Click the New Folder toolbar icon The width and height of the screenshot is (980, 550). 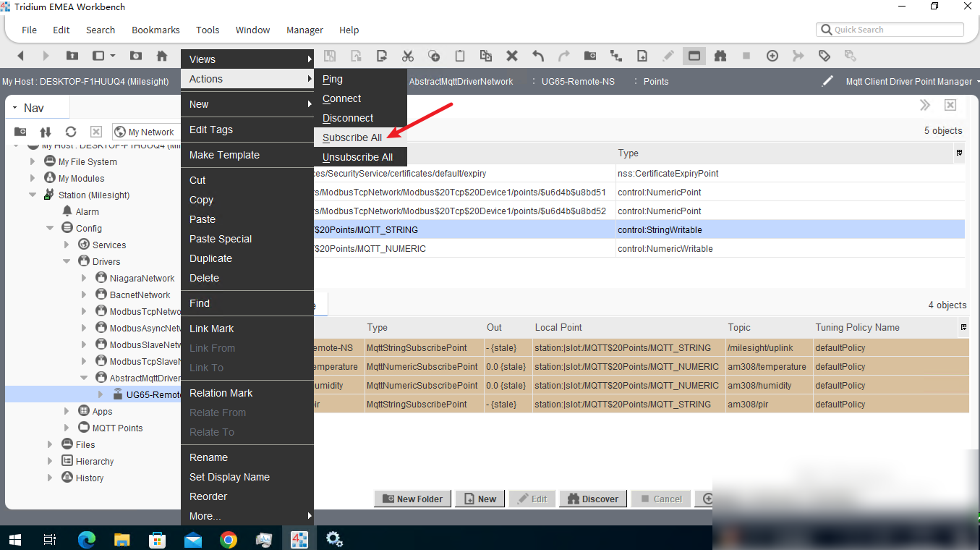click(x=590, y=56)
